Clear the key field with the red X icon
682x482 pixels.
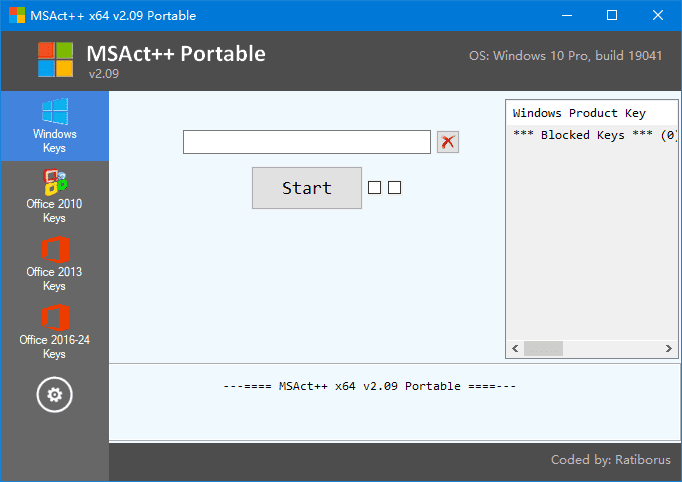pos(448,142)
